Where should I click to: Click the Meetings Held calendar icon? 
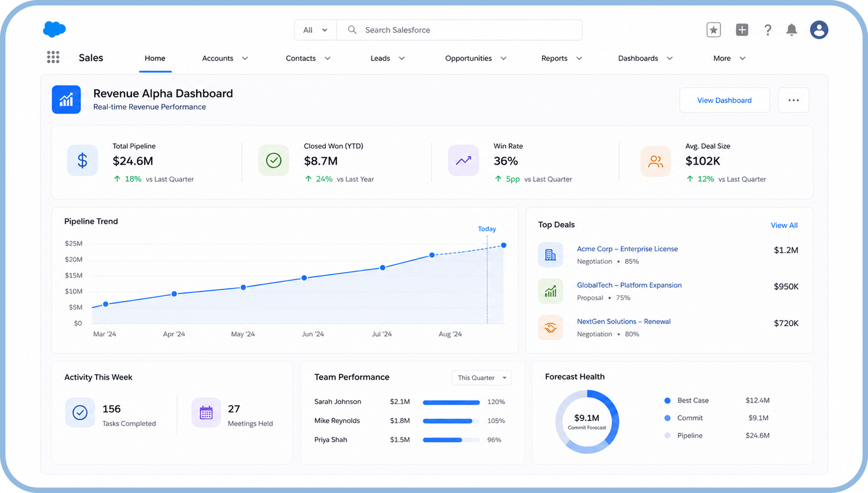[206, 413]
